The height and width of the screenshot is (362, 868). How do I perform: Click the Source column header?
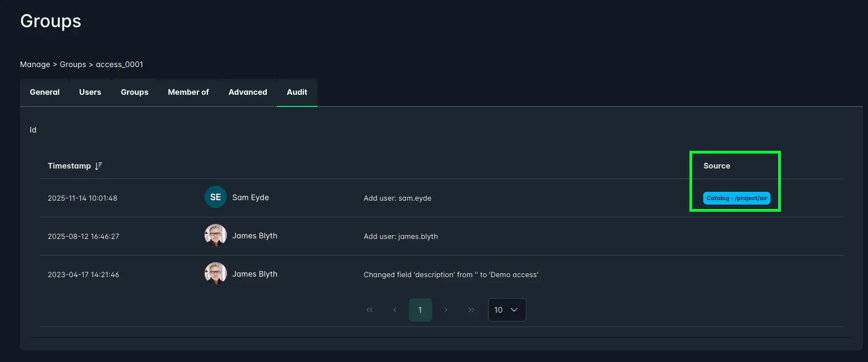tap(717, 166)
